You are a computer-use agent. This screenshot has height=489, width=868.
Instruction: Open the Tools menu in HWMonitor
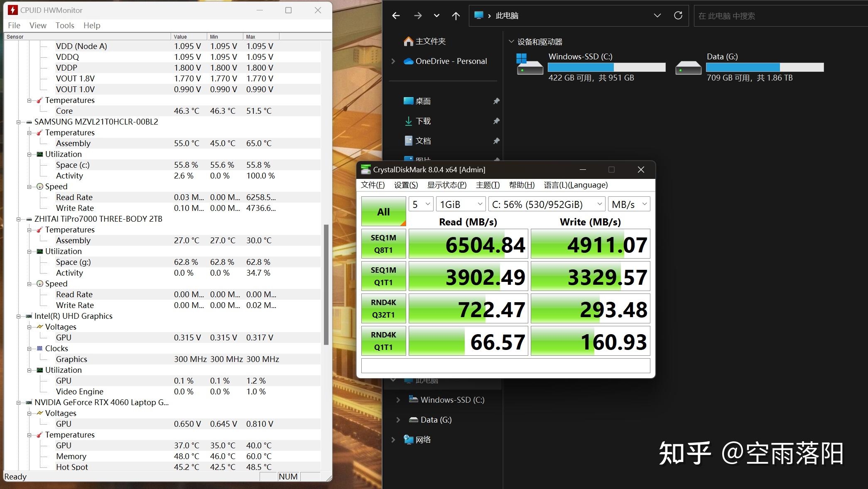coord(65,25)
